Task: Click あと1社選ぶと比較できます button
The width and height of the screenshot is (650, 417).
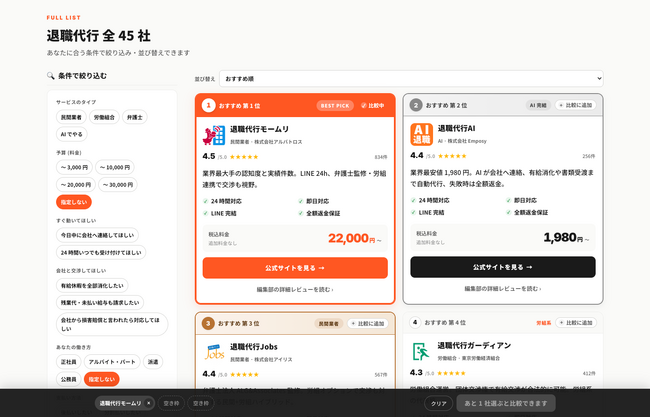Action: (506, 403)
